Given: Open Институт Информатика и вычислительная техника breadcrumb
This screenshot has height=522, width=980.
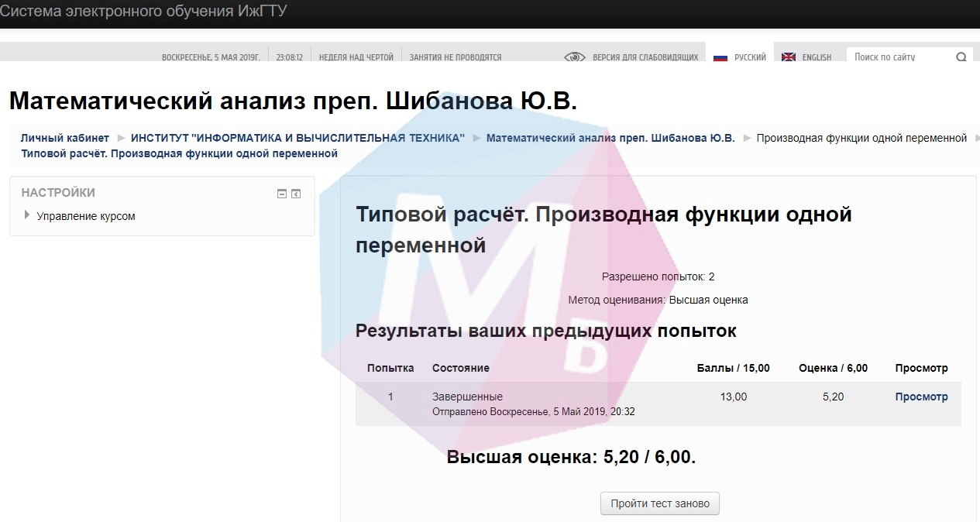Looking at the screenshot, I should (297, 138).
